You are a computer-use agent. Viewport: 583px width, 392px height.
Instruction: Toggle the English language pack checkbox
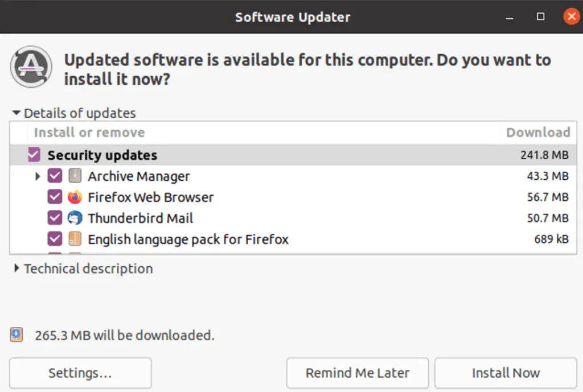click(x=55, y=239)
